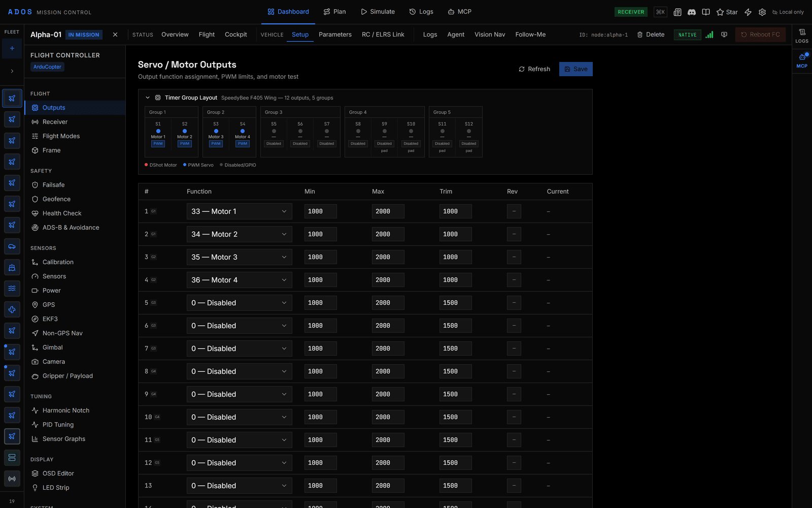Open the documentation book icon
812x508 pixels.
(705, 12)
